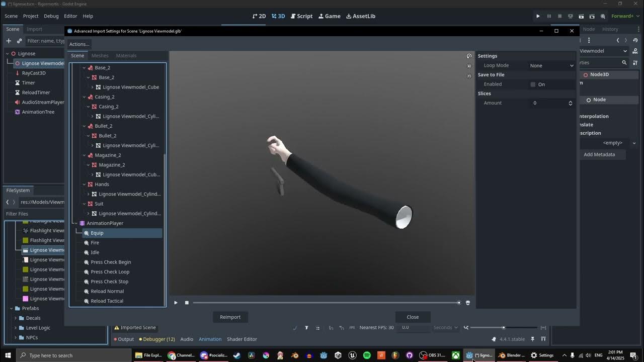This screenshot has width=644, height=362.
Task: Open the Movie Maker mode icon
Action: pos(603,16)
